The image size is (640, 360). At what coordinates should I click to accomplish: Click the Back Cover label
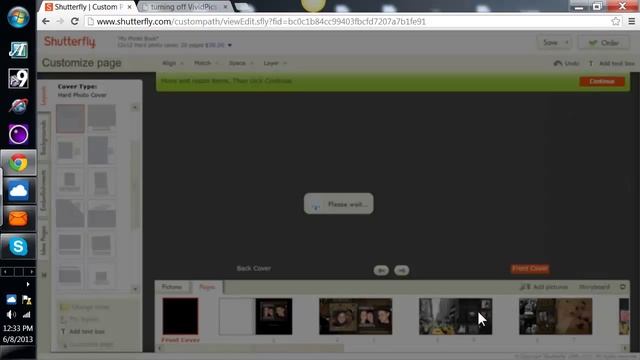click(x=253, y=268)
